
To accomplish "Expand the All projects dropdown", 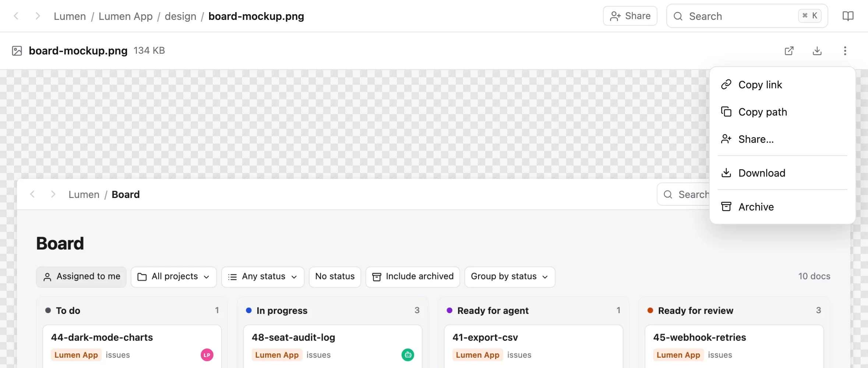I will click(x=174, y=277).
